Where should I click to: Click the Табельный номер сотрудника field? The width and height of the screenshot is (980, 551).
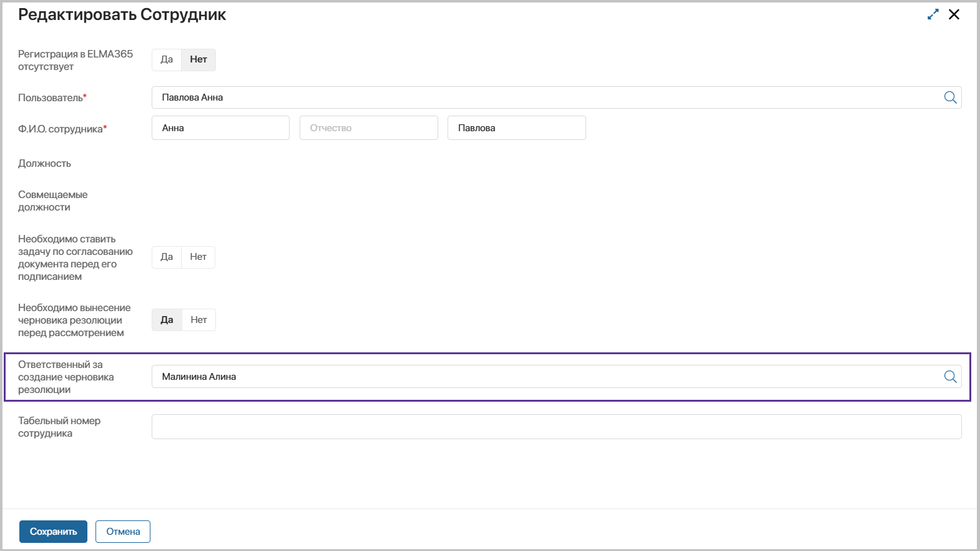coord(556,427)
